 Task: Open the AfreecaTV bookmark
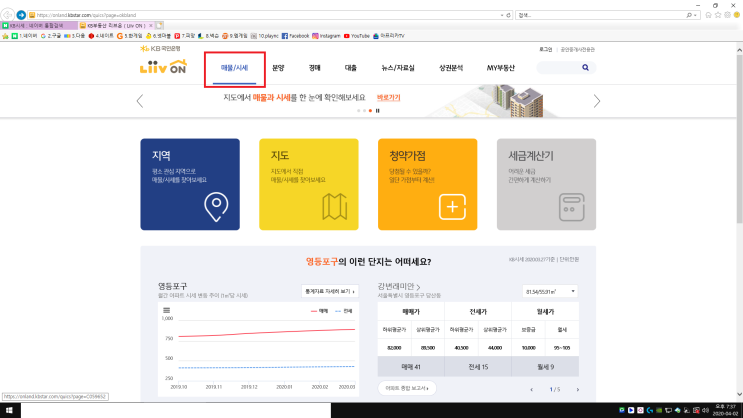[389, 36]
